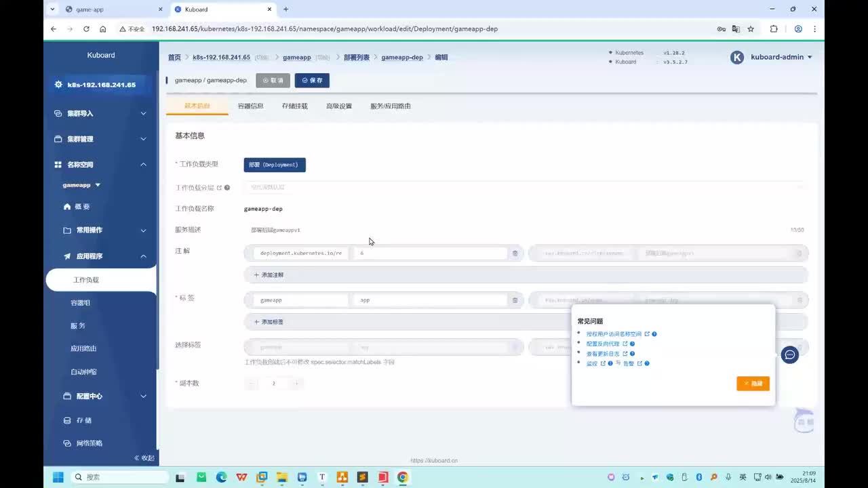
Task: Click the 服务描述 description input field
Action: pyautogui.click(x=526, y=230)
